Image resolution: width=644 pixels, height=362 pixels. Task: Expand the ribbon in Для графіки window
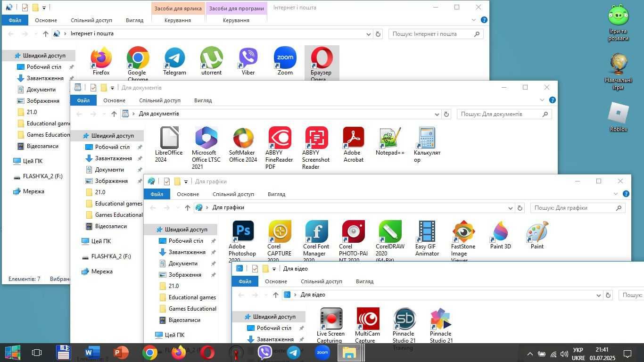click(616, 194)
